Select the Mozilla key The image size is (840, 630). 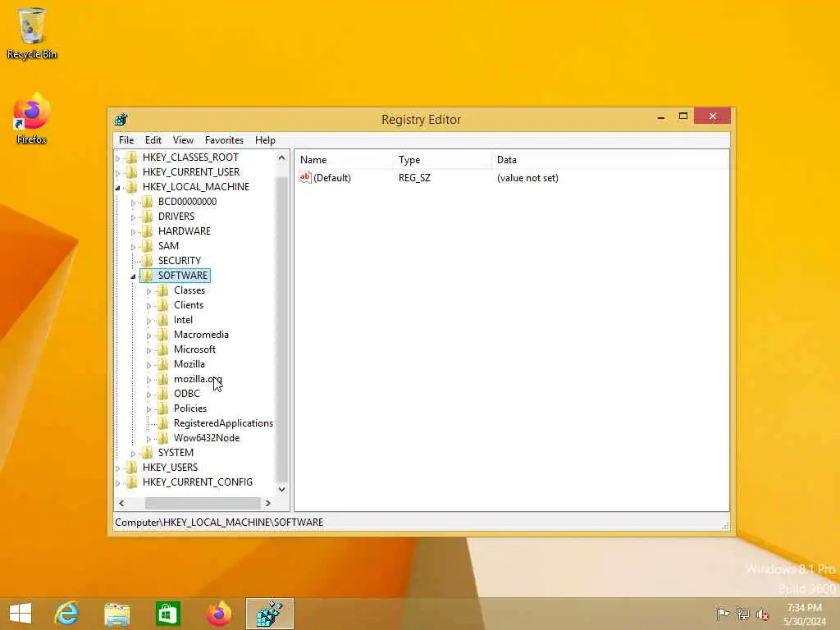(189, 363)
